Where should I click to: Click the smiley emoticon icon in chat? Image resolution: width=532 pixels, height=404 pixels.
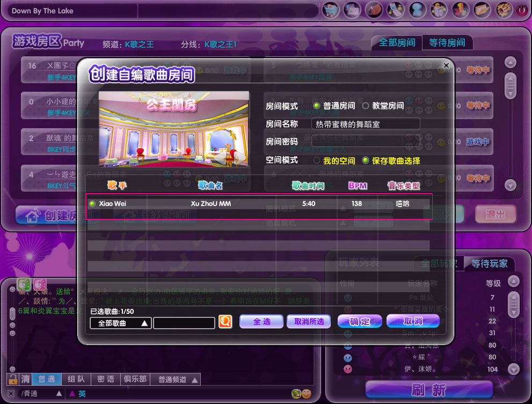(307, 394)
